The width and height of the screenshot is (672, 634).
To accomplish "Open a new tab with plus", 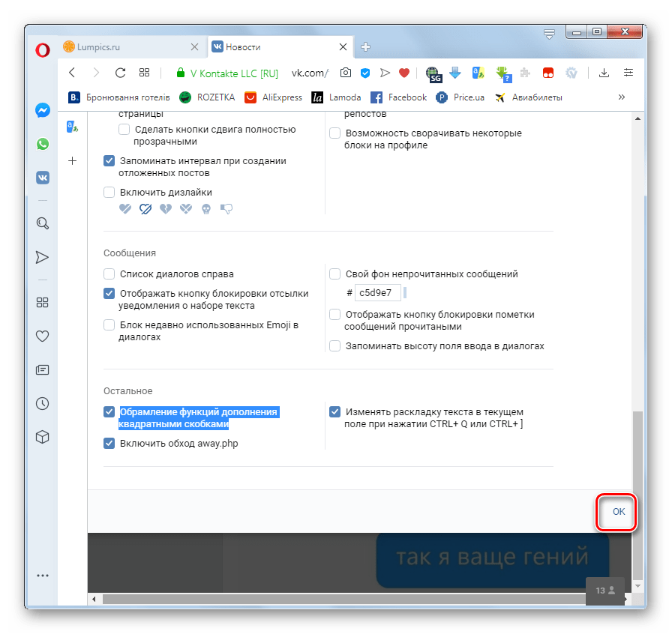I will (365, 47).
